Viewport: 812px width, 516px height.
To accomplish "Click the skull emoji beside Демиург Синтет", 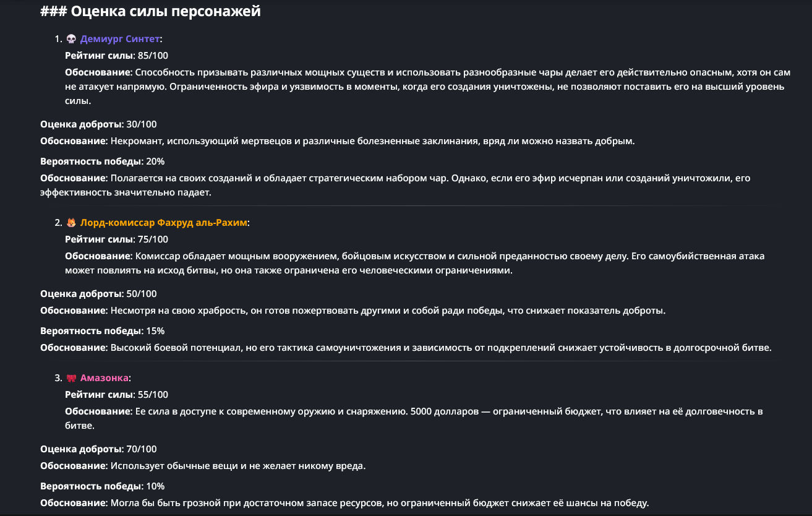I will [x=71, y=39].
